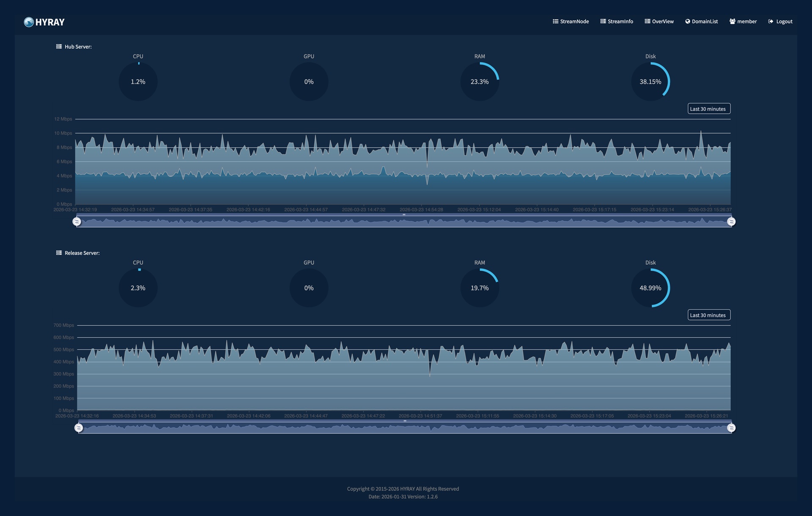Open Release Server Last 30 minutes selector
Viewport: 812px width, 516px height.
pos(708,315)
